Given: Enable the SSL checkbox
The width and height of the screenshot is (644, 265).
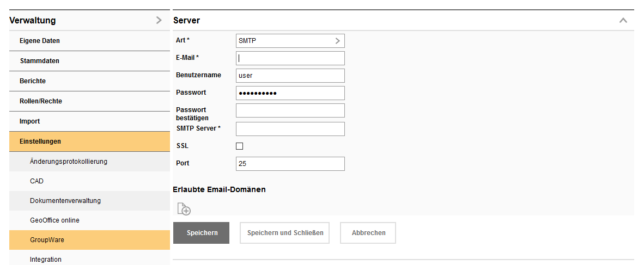Looking at the screenshot, I should tap(239, 146).
